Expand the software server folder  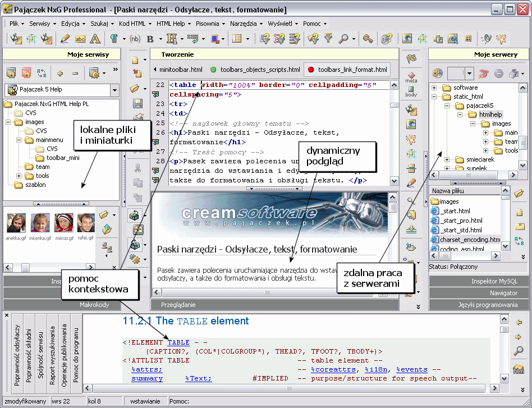click(x=434, y=88)
